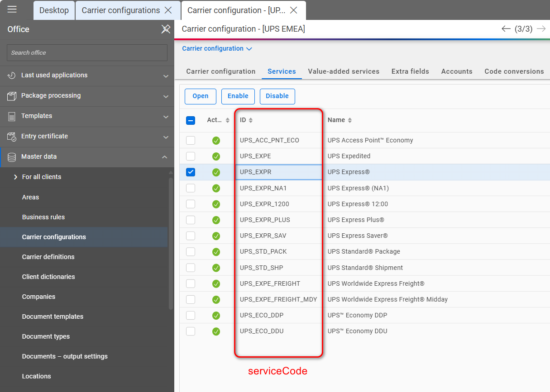Unpin the Office side panel
550x392 pixels.
[x=166, y=29]
